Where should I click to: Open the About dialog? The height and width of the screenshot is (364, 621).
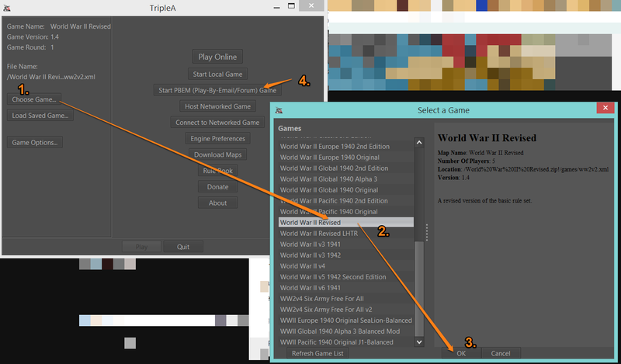click(217, 203)
